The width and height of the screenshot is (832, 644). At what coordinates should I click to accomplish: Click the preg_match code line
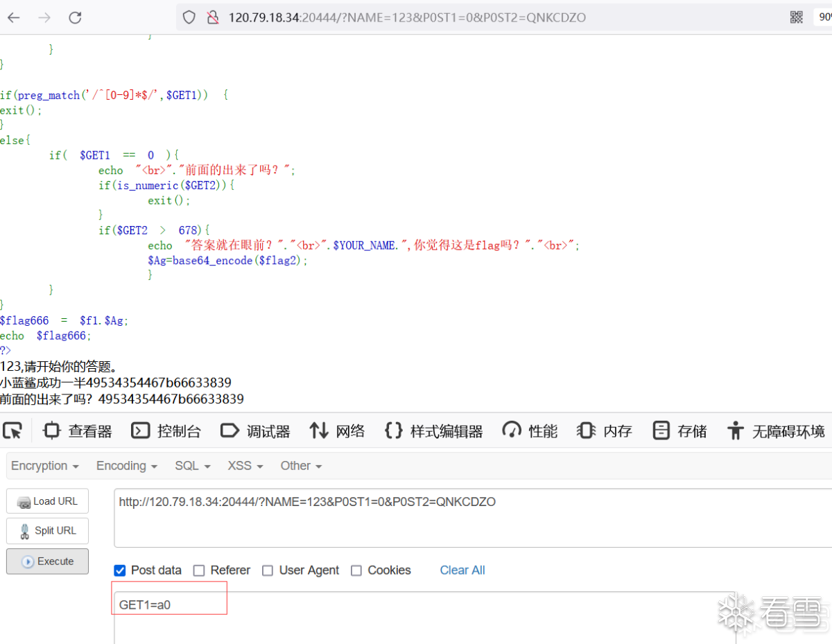click(x=114, y=95)
